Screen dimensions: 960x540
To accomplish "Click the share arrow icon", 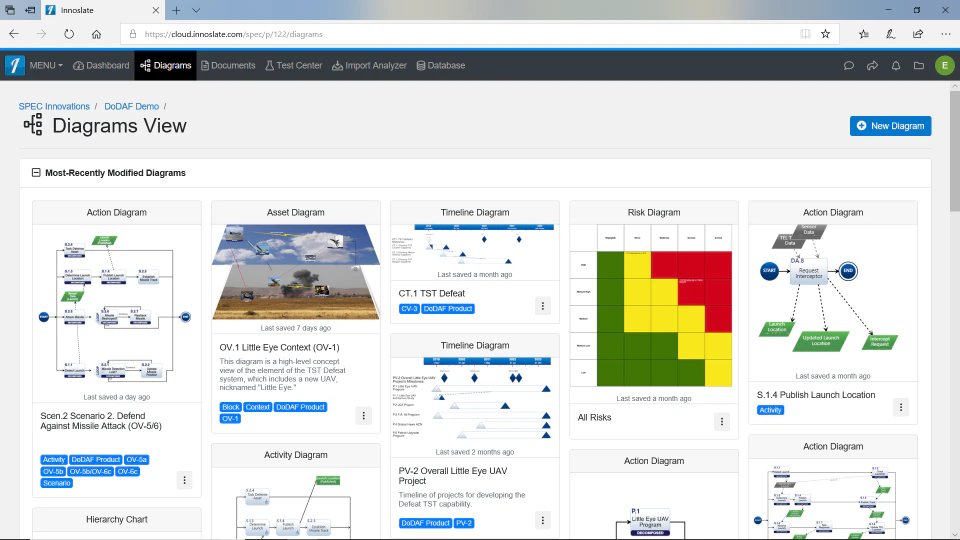I will tap(872, 66).
